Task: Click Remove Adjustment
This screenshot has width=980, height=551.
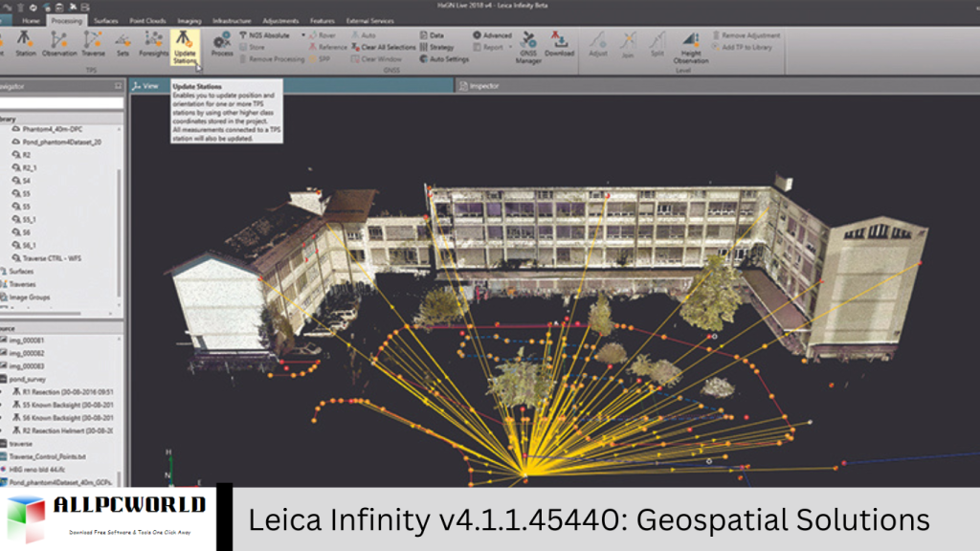Action: point(746,35)
